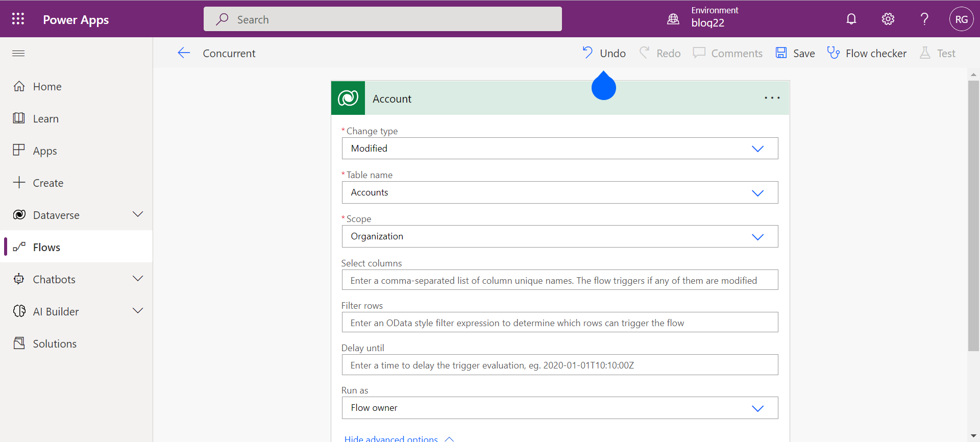This screenshot has width=980, height=442.
Task: Open the help question mark
Action: (924, 19)
